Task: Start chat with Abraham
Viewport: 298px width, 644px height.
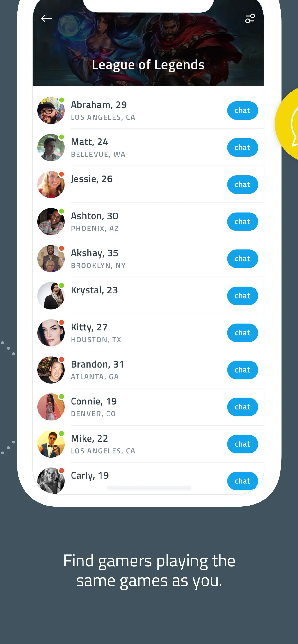Action: click(242, 110)
